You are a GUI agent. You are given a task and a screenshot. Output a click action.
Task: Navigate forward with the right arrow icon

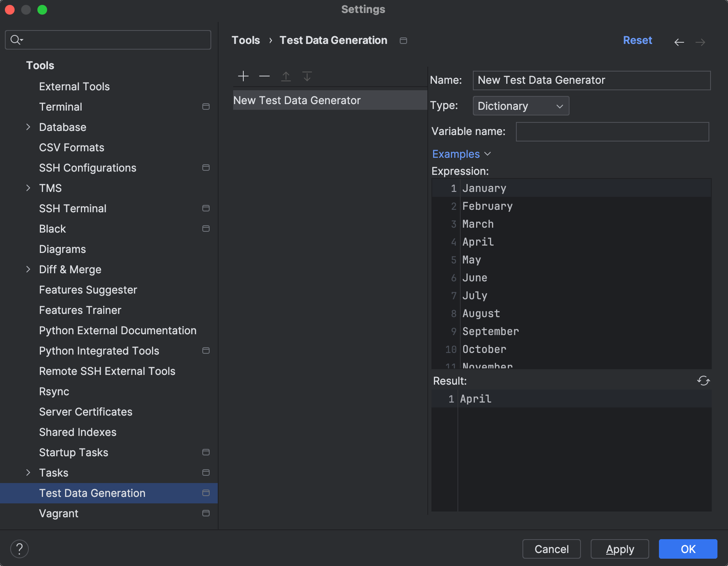pyautogui.click(x=700, y=42)
